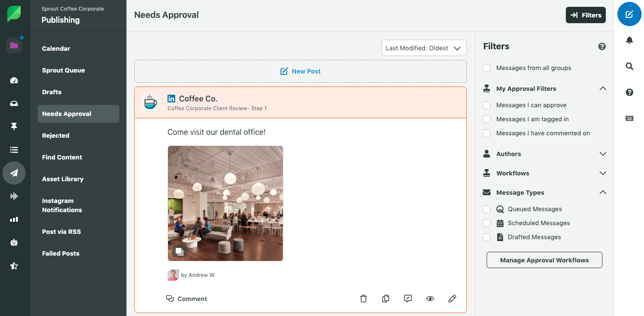The height and width of the screenshot is (316, 644).
Task: Open the bell notifications icon
Action: (630, 40)
